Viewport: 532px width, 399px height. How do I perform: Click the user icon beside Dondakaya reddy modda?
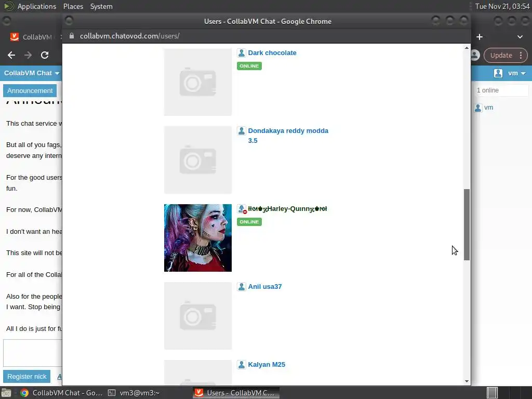click(241, 131)
